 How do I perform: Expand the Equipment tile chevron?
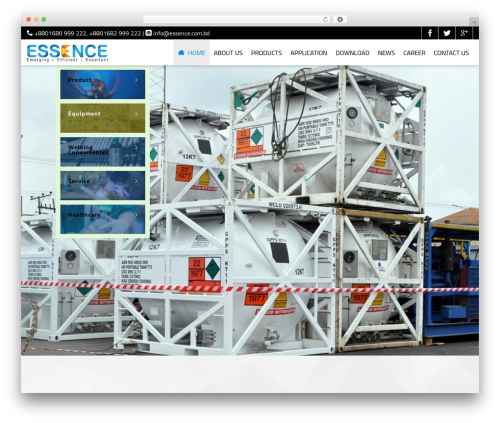136,114
